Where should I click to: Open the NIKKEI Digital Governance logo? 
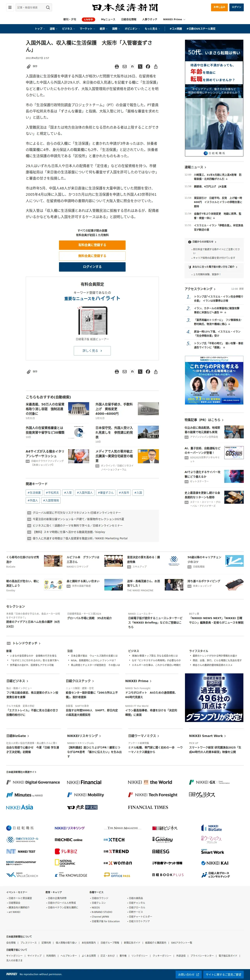33,782
